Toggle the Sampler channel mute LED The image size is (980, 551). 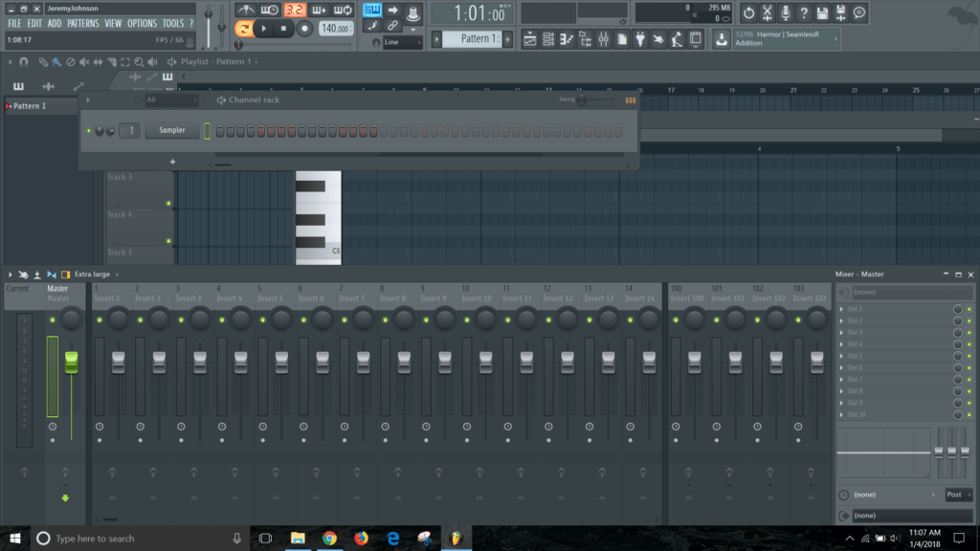coord(89,130)
